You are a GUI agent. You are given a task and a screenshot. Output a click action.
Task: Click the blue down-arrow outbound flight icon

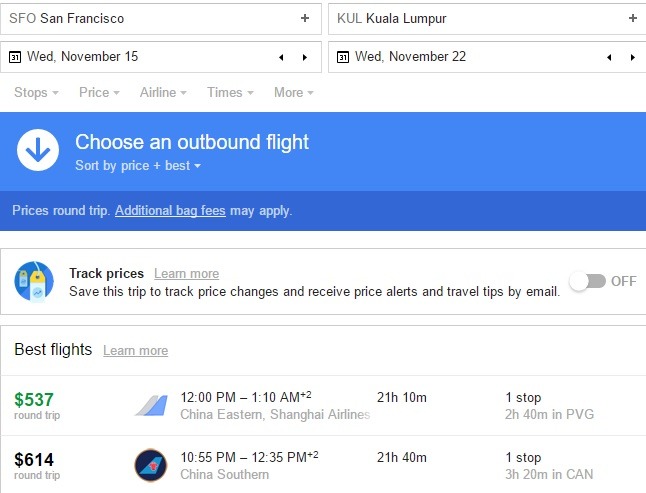tap(38, 150)
